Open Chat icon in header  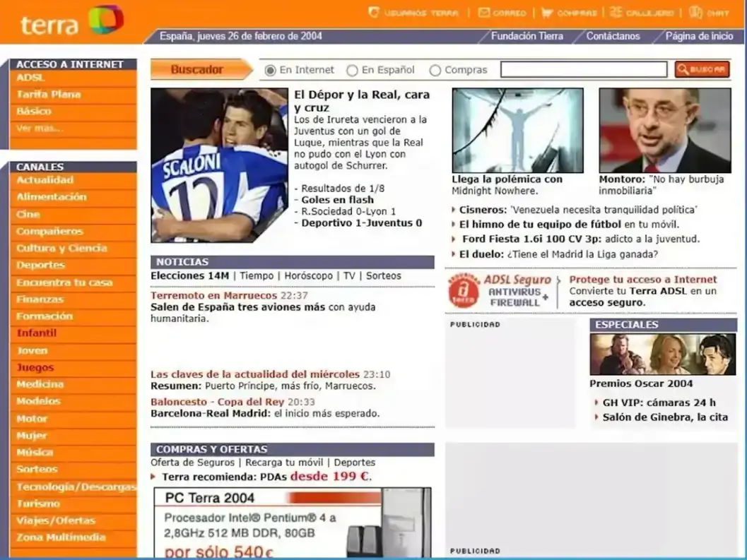[x=695, y=13]
